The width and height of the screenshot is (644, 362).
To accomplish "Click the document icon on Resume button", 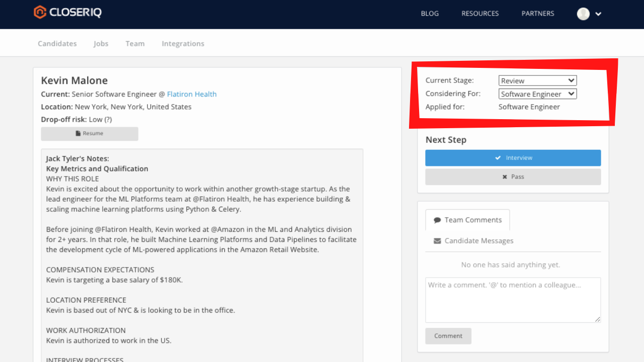I will (78, 134).
